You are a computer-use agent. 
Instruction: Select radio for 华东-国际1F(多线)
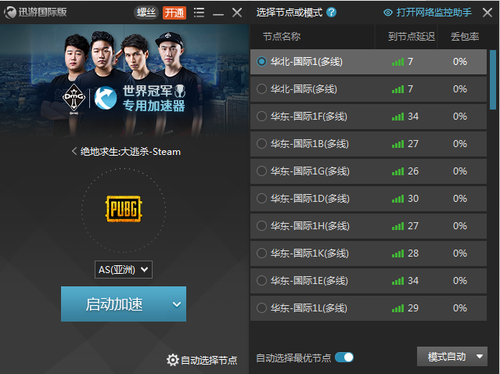(x=262, y=116)
